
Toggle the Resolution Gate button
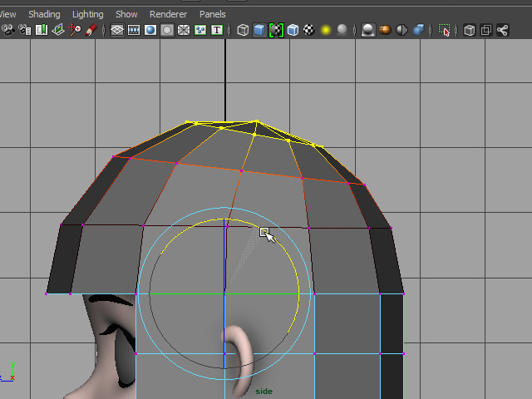[x=150, y=30]
